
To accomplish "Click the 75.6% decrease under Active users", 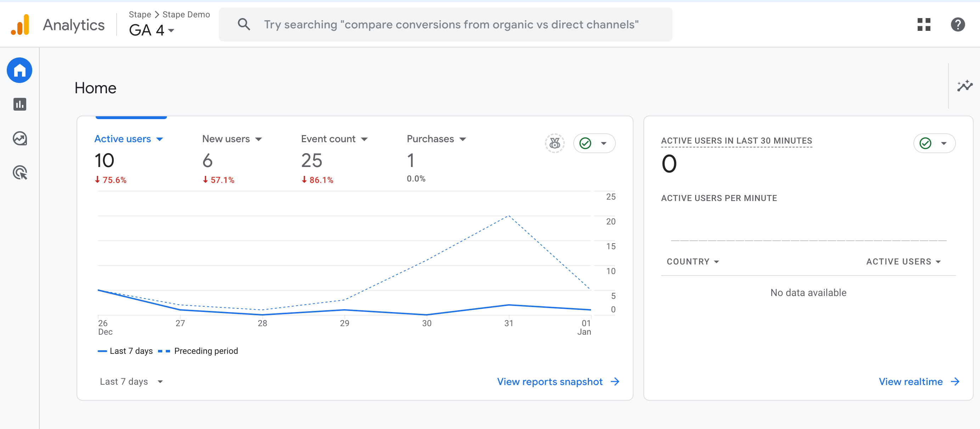I will tap(110, 180).
